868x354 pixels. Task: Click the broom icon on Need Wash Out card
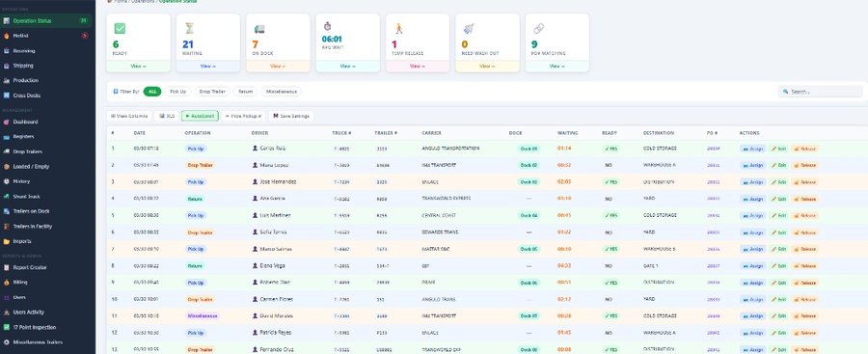469,28
